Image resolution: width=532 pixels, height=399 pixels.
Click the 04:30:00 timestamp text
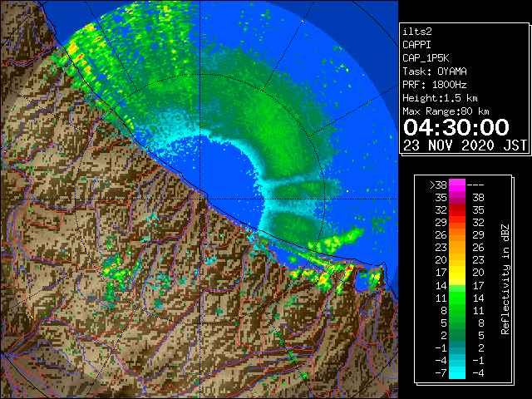tap(456, 127)
